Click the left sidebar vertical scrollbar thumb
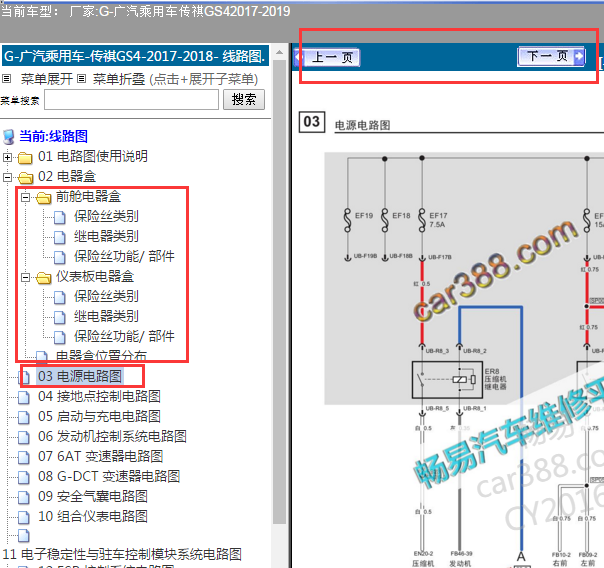 click(x=279, y=293)
